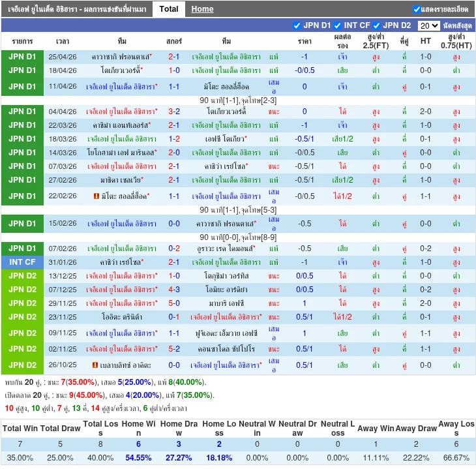Click the INT CF league badge on 31/01/26
The height and width of the screenshot is (469, 476).
click(x=22, y=262)
